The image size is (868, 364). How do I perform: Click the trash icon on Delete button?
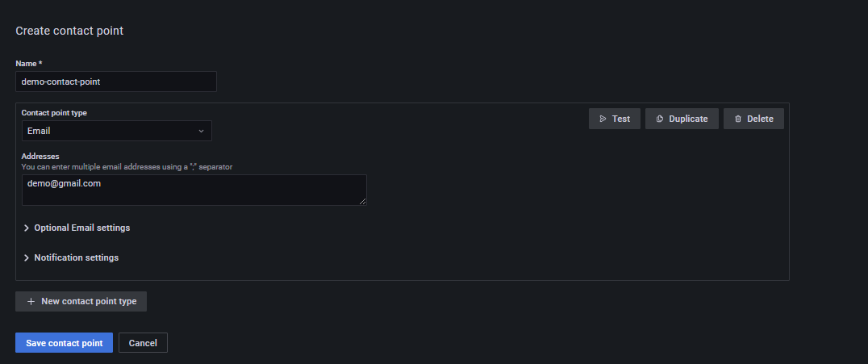coord(738,119)
